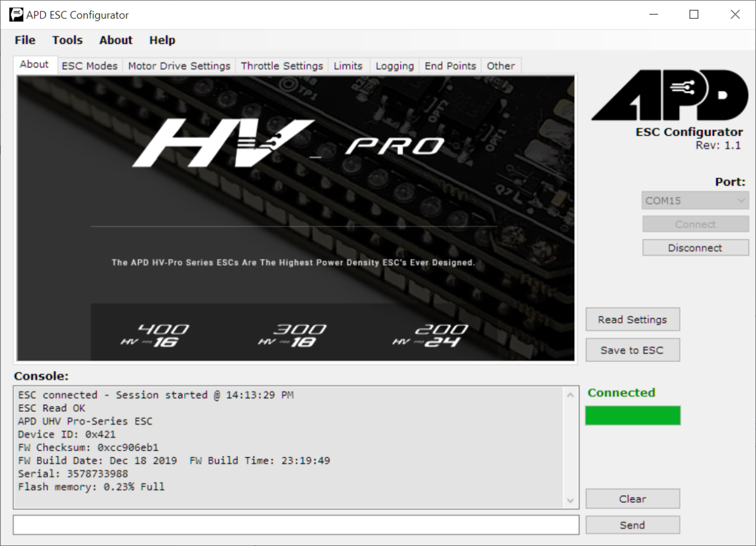
Task: Select the End Points tab
Action: tap(450, 66)
